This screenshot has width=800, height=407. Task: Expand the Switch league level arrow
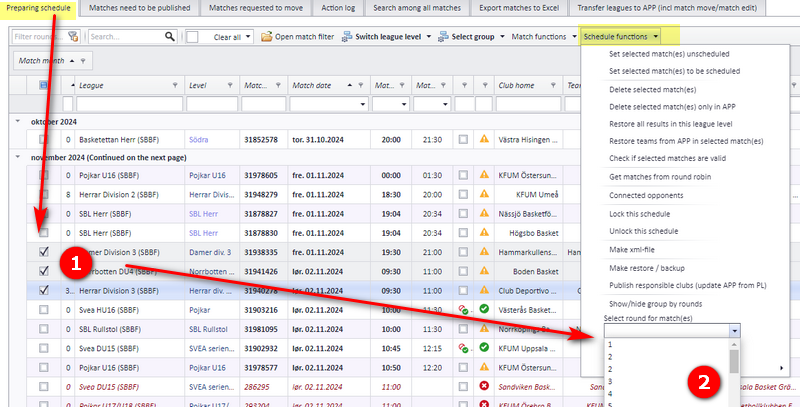[429, 37]
